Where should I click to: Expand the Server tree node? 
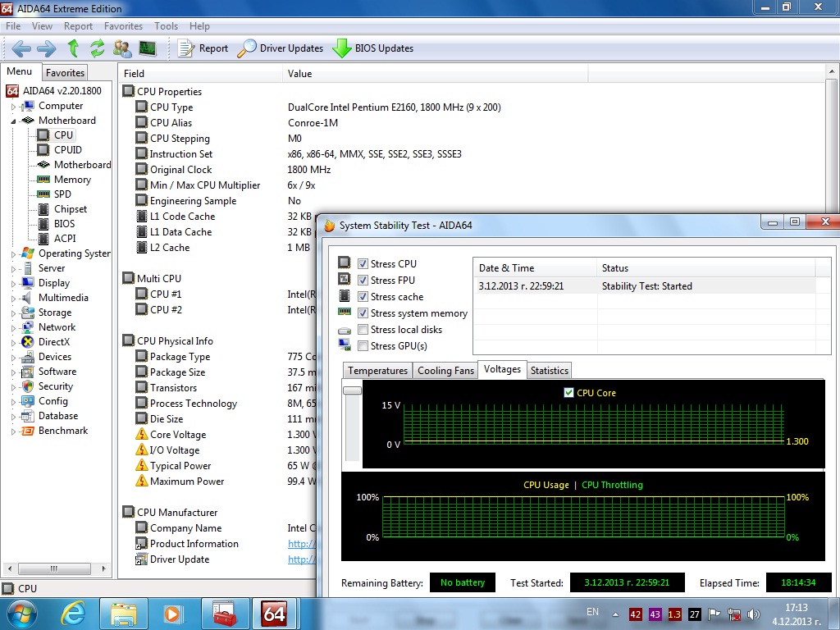13,268
